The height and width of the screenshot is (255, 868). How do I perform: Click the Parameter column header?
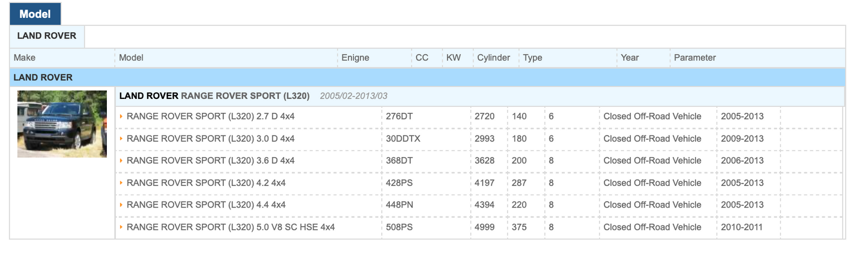(x=694, y=58)
